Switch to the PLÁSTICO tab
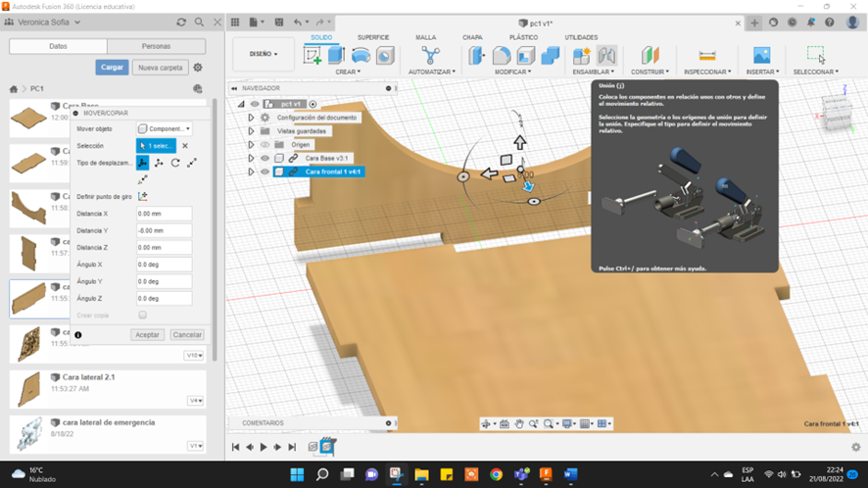Screen dimensions: 868x488 pyautogui.click(x=523, y=37)
